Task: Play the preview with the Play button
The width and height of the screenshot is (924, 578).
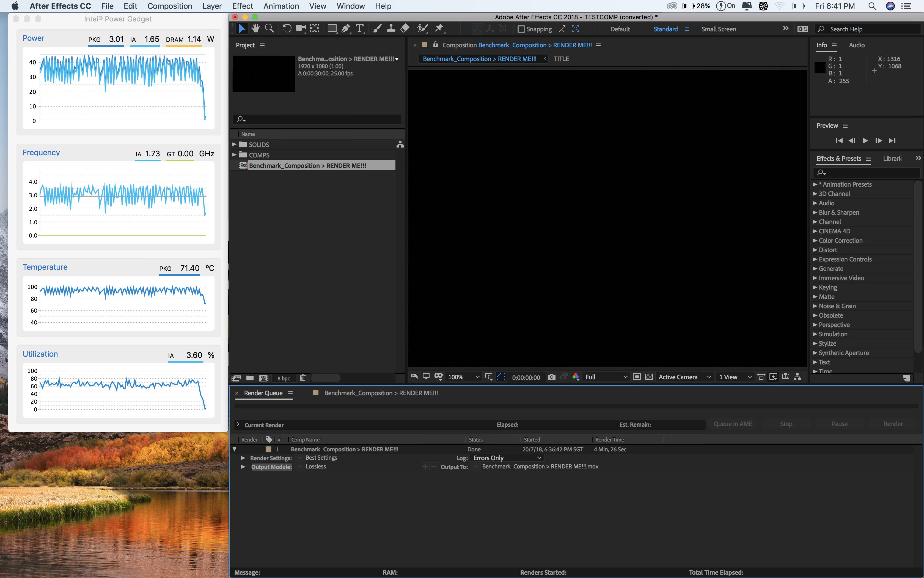Action: click(x=865, y=141)
